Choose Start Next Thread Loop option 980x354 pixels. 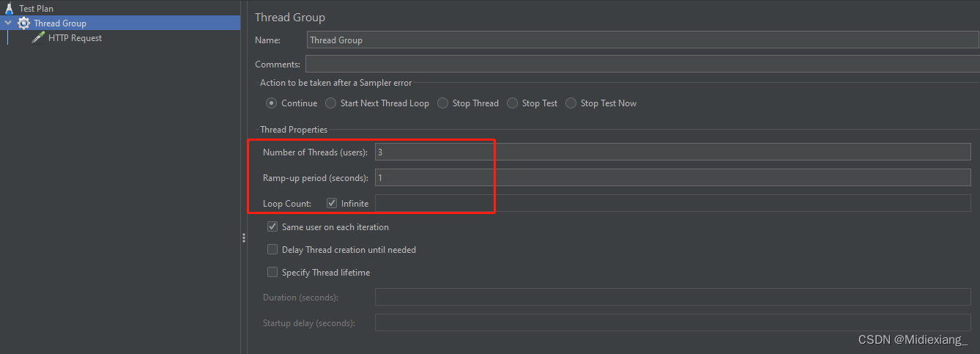click(x=331, y=103)
